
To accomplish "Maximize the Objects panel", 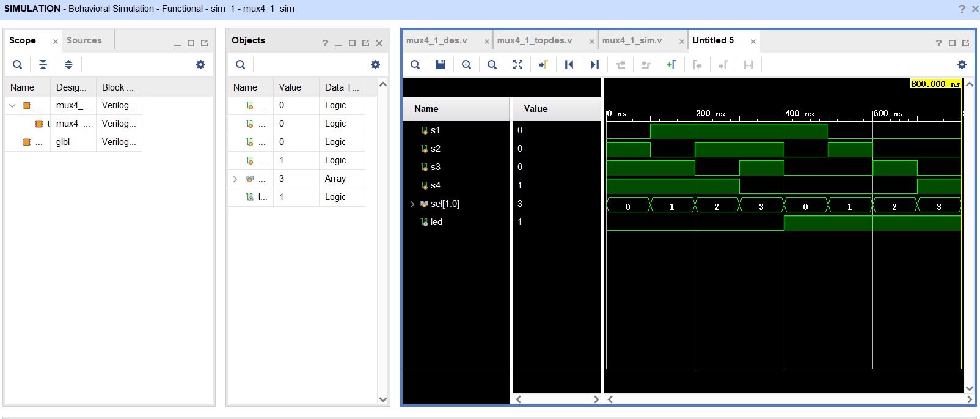I will pos(352,43).
